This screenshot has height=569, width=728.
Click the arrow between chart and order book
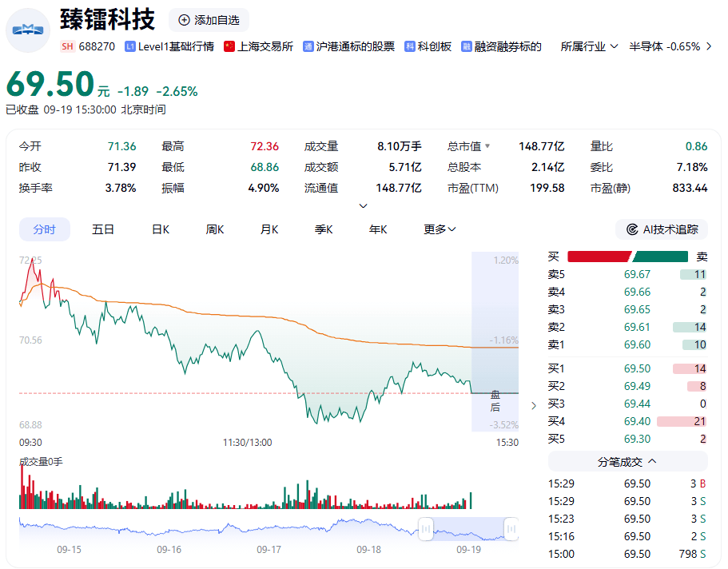(x=534, y=405)
